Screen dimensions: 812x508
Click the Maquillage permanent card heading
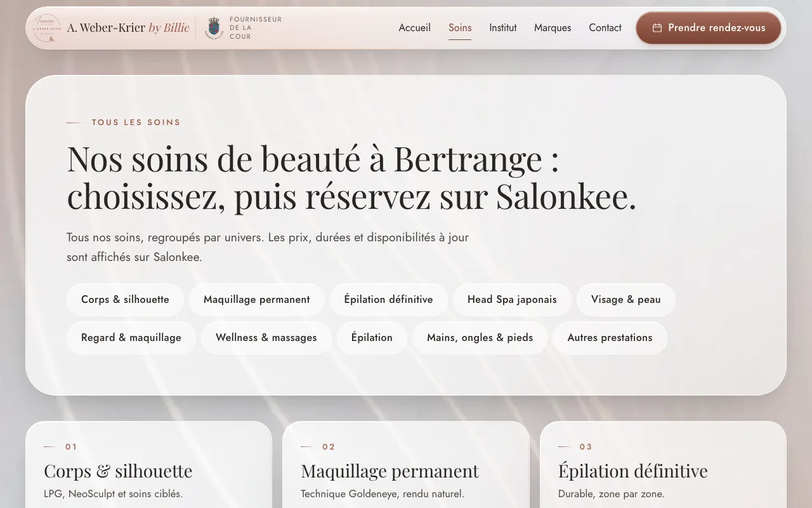click(390, 471)
